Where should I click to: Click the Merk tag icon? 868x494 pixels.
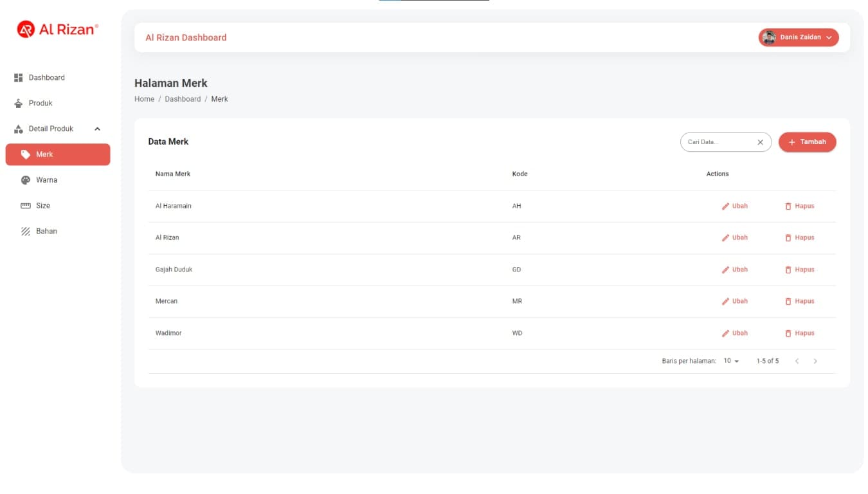click(26, 154)
